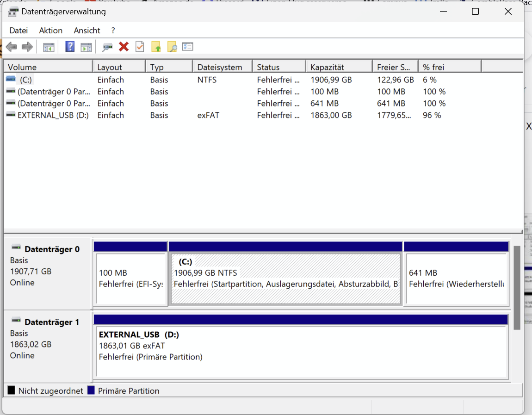Click the EXTERNAL_USB (D:) drive icon in list

pyautogui.click(x=11, y=115)
